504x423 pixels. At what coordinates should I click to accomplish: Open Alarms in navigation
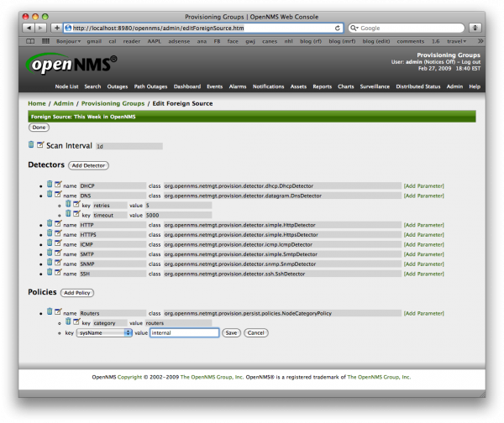[238, 86]
